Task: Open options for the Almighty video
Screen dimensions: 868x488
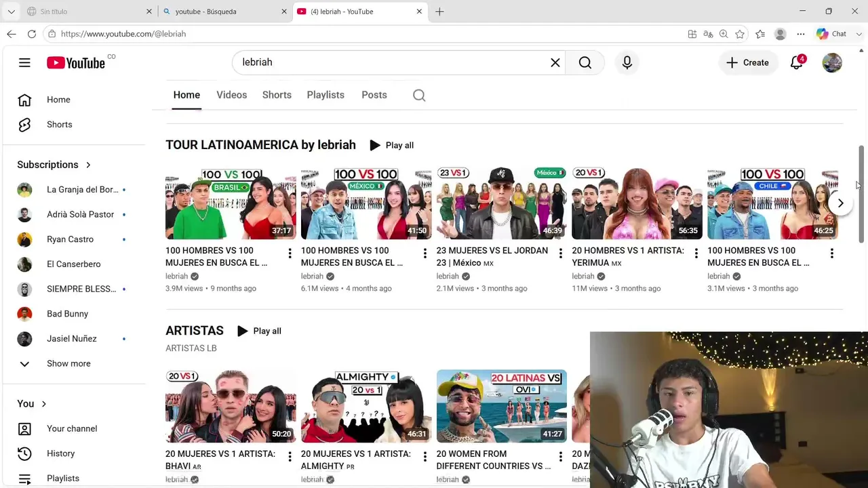Action: (x=425, y=457)
